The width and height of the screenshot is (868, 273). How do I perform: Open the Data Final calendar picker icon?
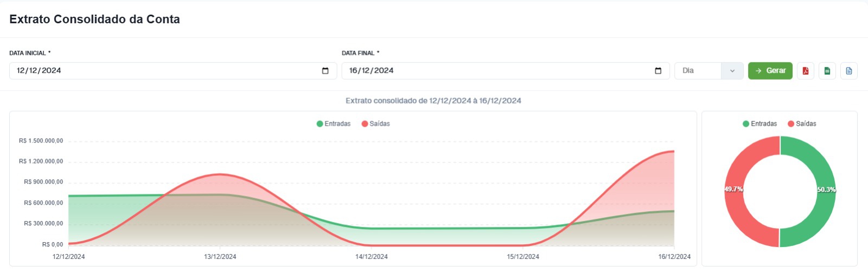(x=658, y=71)
